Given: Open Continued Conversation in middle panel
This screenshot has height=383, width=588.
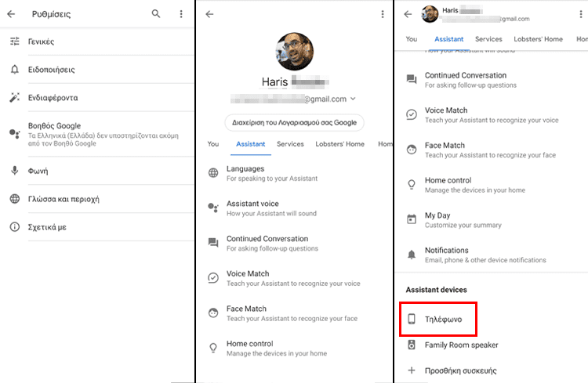Looking at the screenshot, I should click(294, 244).
